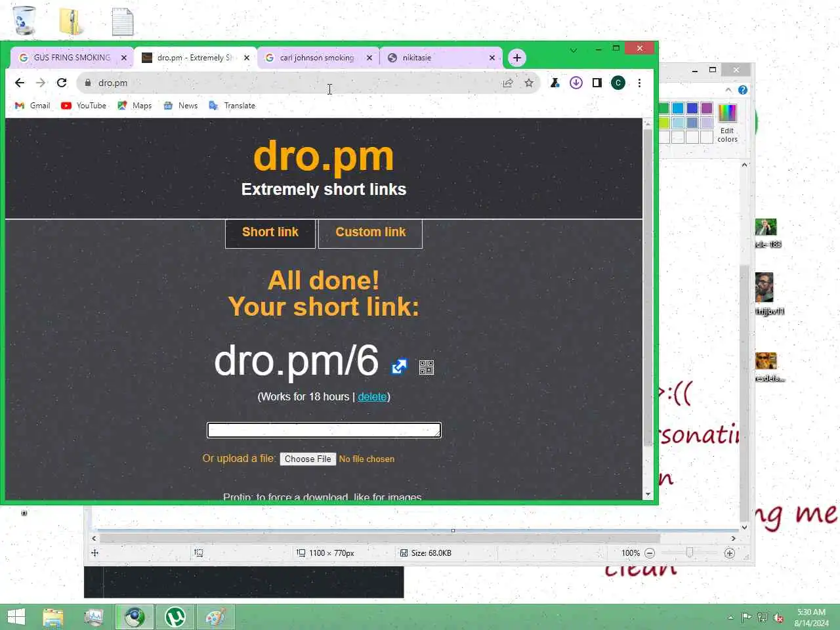The width and height of the screenshot is (840, 630).
Task: Select the Short link tab on dro.pm
Action: tap(270, 233)
